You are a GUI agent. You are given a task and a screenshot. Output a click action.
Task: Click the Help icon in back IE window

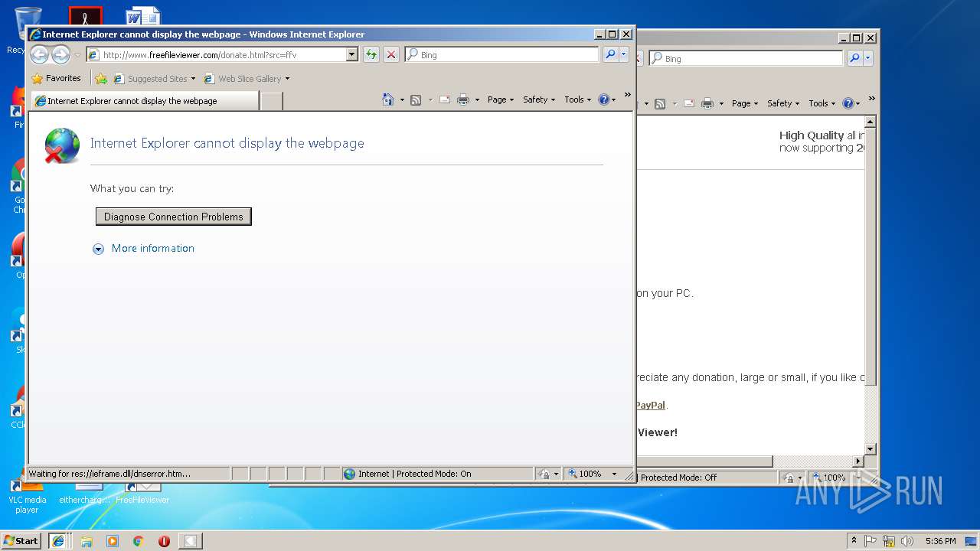click(848, 103)
